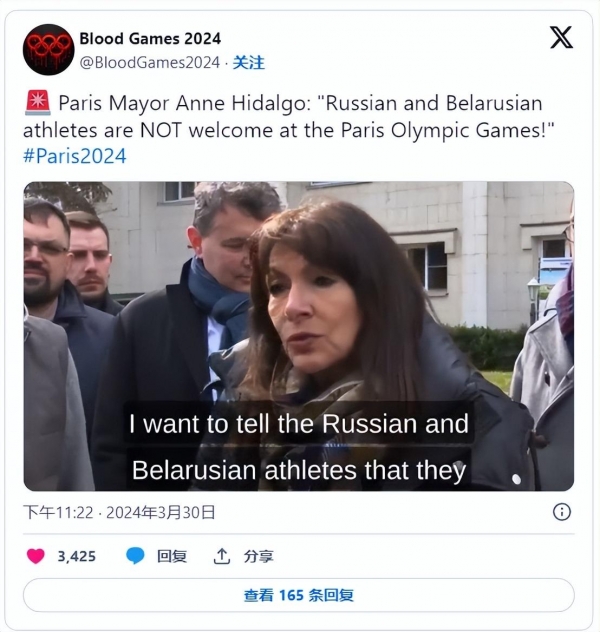Follow the account via 关注 link
The width and height of the screenshot is (600, 632).
(249, 62)
